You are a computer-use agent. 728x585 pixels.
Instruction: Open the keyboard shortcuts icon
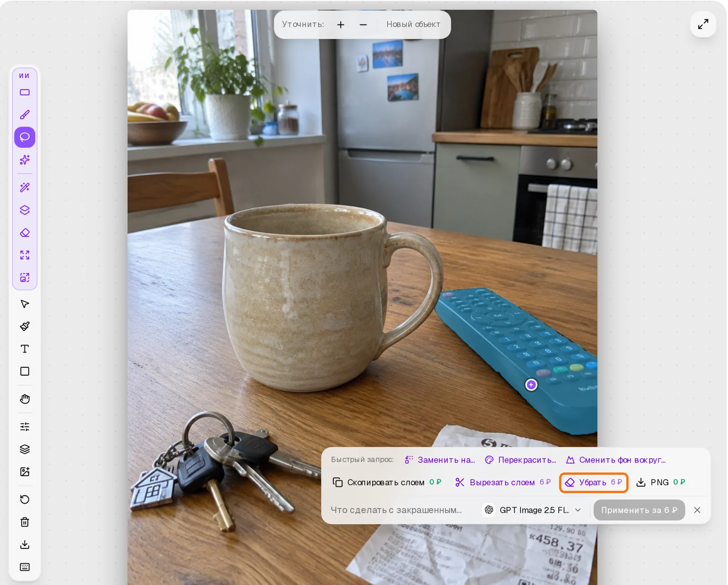click(25, 567)
